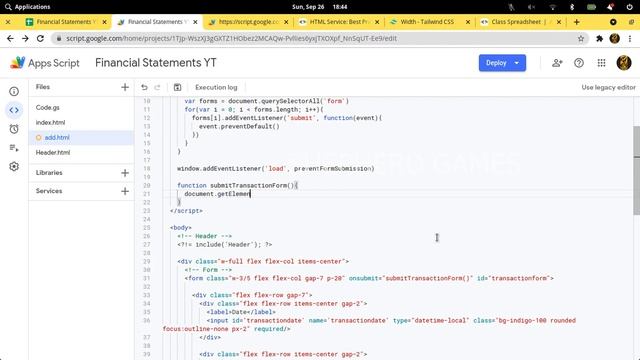Click the Services section label
640x360 pixels.
(49, 191)
